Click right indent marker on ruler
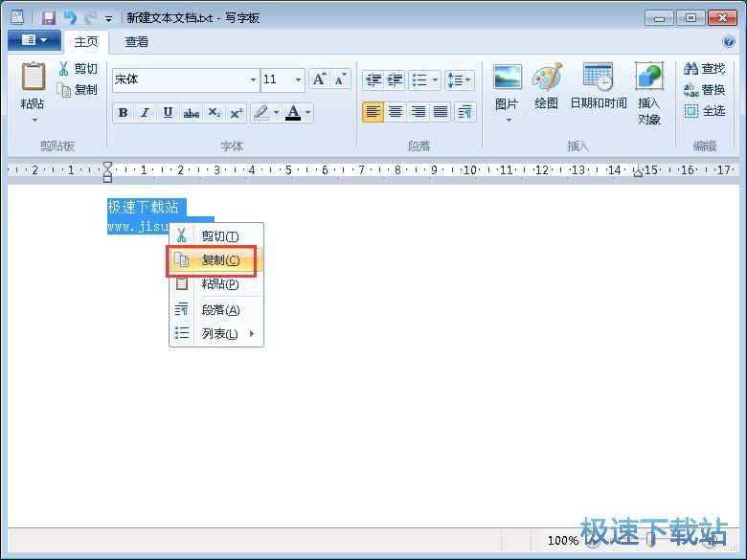Viewport: 747px width, 560px height. 638,173
